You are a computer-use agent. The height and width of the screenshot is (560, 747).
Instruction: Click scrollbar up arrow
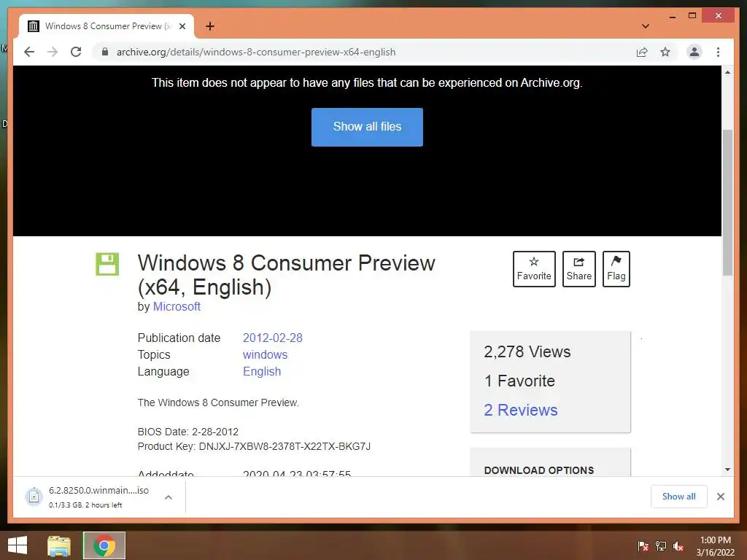click(x=727, y=72)
